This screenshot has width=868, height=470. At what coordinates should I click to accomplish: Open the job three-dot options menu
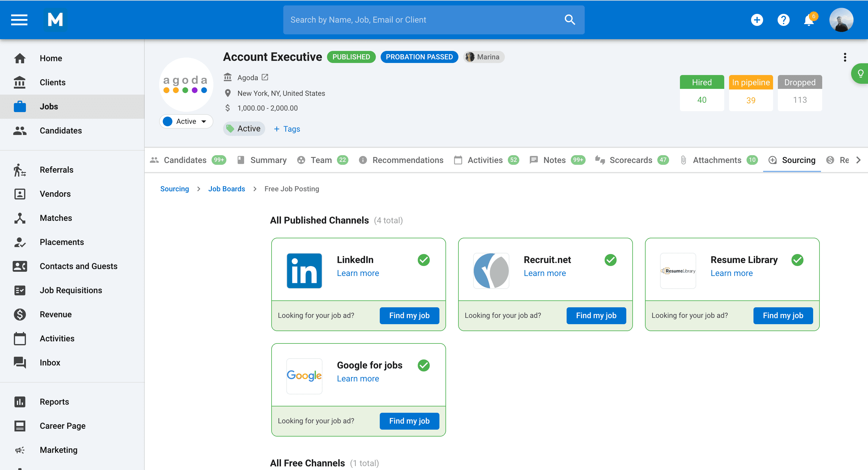click(845, 57)
